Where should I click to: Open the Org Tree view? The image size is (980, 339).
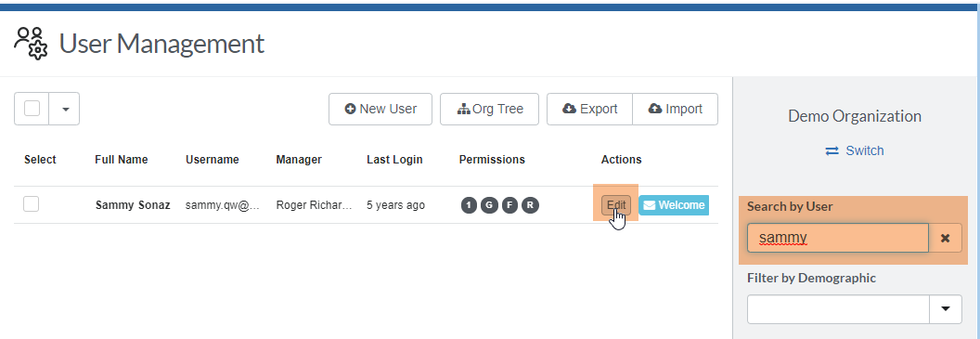click(x=489, y=109)
